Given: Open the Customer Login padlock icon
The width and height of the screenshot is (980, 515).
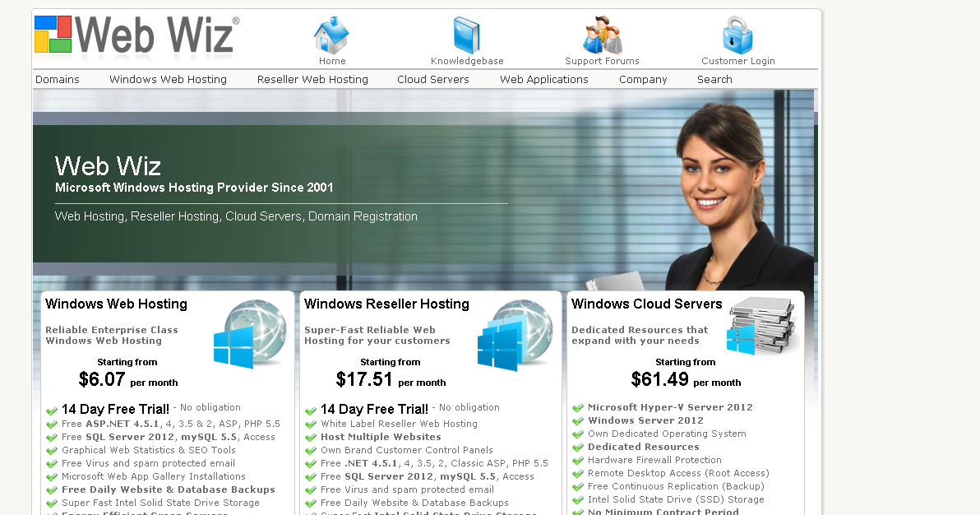Looking at the screenshot, I should pyautogui.click(x=737, y=35).
